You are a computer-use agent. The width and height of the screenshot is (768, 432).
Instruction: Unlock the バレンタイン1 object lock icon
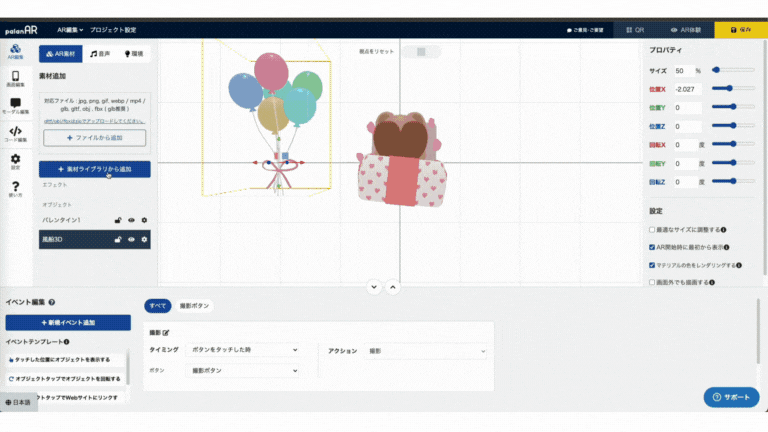[118, 220]
